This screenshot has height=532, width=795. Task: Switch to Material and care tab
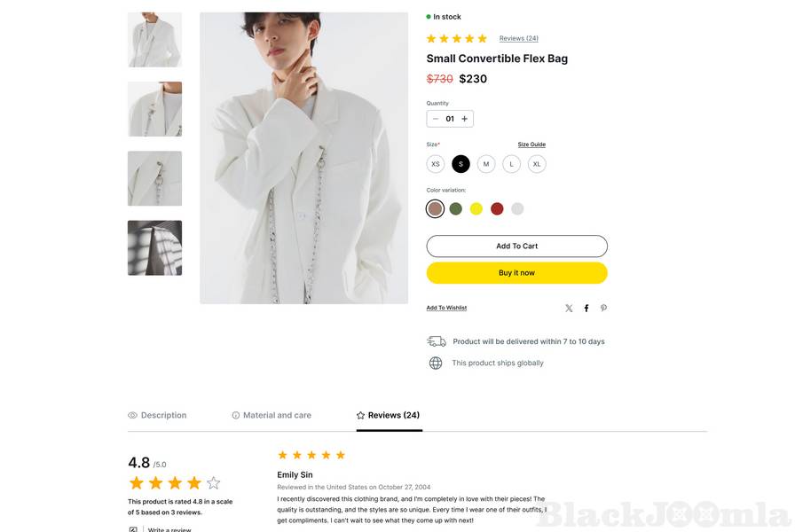pyautogui.click(x=272, y=415)
